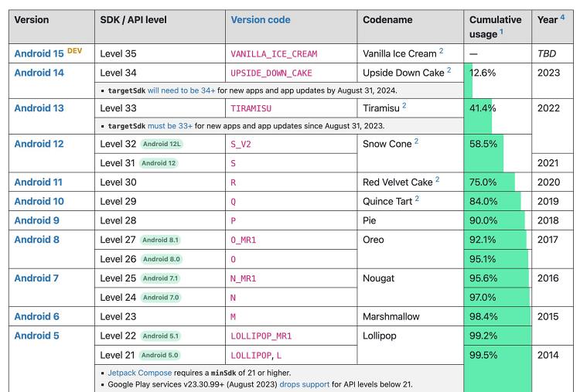Viewport: 580px width, 392px height.
Task: Click the Android 8.0 badge
Action: 162,259
